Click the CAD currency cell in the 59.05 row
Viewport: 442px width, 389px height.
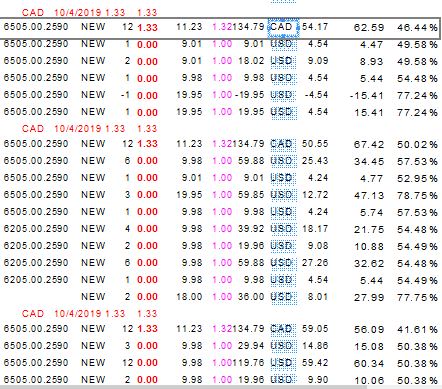[x=284, y=329]
